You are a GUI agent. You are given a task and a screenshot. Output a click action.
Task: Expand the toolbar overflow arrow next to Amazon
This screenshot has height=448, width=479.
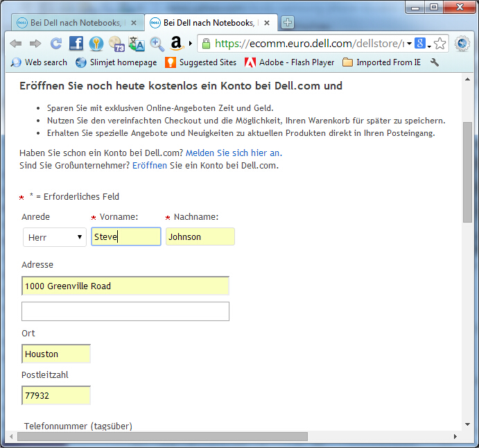point(191,44)
